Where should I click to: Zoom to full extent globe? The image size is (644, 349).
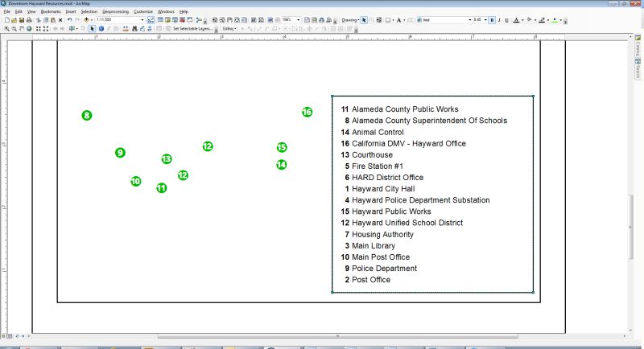click(x=29, y=29)
